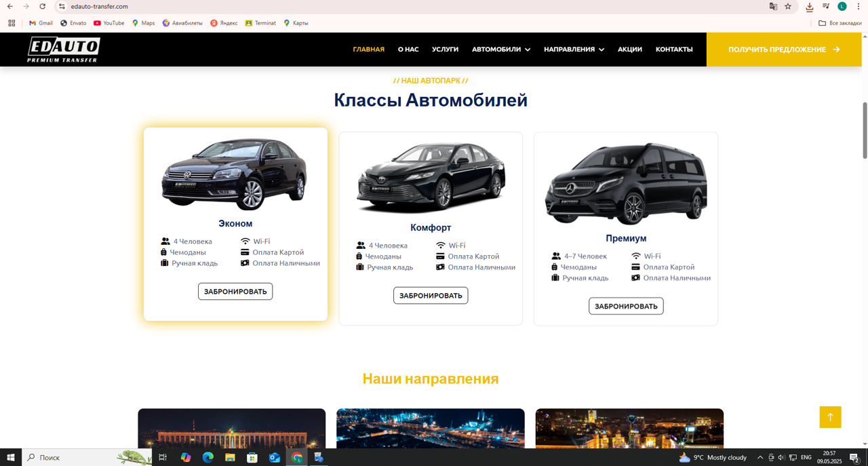
Task: Open the АКЦИИ menu item
Action: (630, 50)
